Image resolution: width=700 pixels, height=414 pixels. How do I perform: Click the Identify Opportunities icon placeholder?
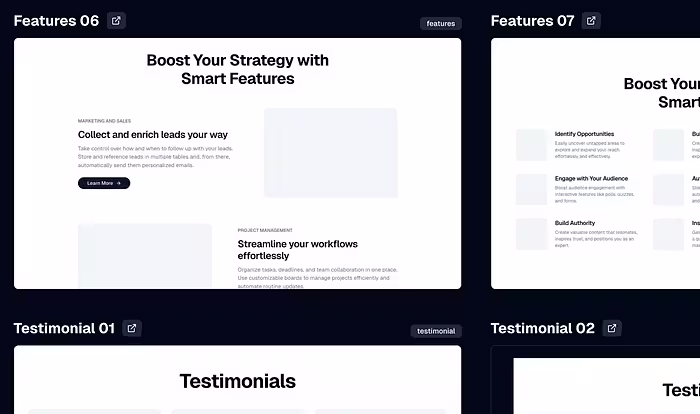coord(531,145)
